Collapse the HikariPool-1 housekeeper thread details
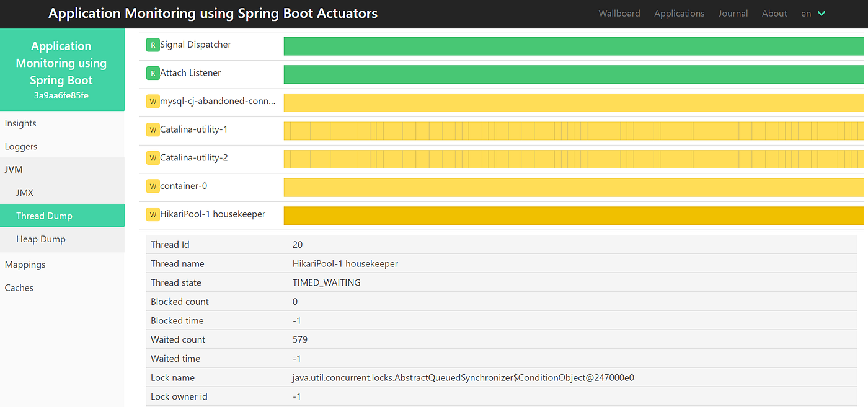Image resolution: width=868 pixels, height=407 pixels. click(211, 214)
